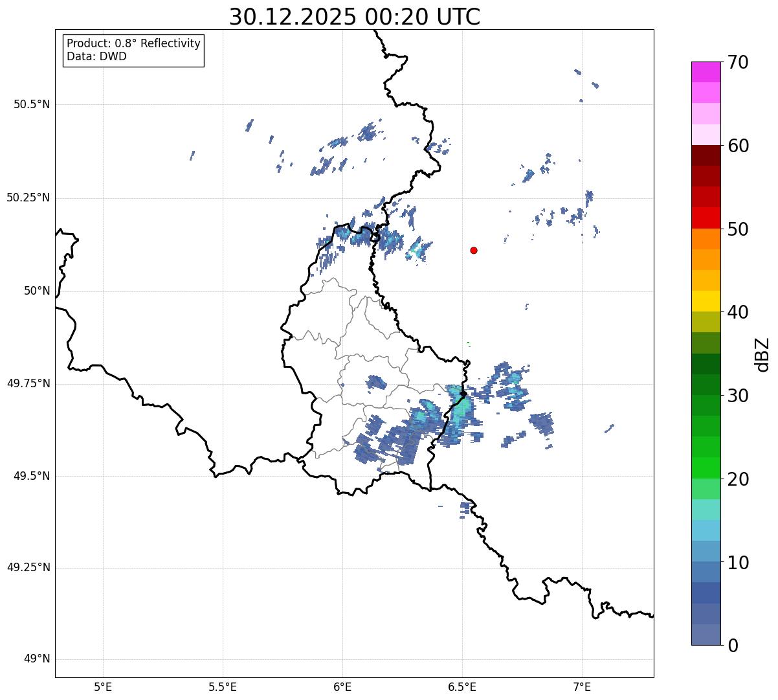Select the title '30.12.2025 00:20 UTC'
Image resolution: width=778 pixels, height=700 pixels.
coord(355,17)
